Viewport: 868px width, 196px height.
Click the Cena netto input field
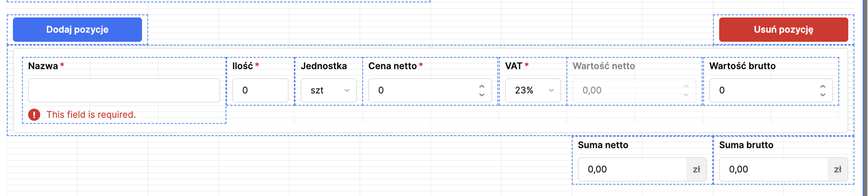(421, 90)
